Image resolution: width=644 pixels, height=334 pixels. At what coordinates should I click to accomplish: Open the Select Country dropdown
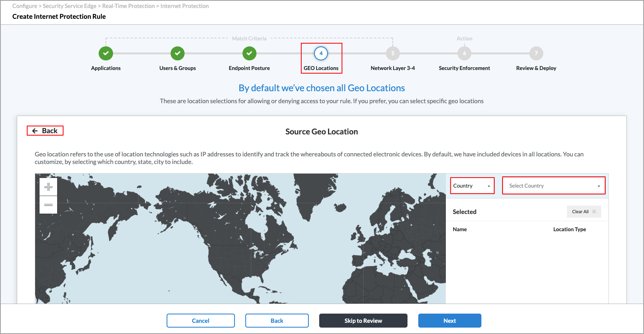coord(554,186)
